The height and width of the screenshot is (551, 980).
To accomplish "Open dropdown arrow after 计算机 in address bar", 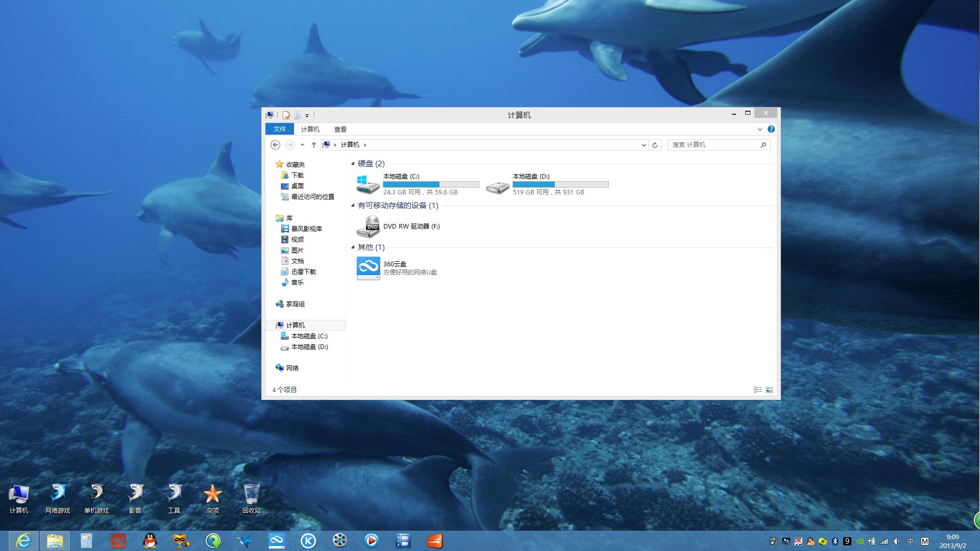I will coord(365,145).
